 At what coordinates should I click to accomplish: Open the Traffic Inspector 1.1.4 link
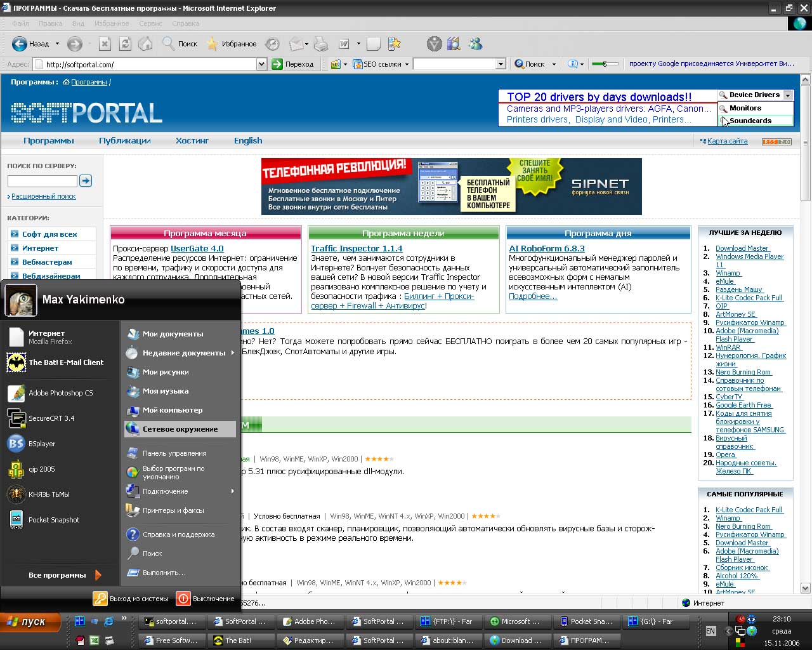click(357, 249)
